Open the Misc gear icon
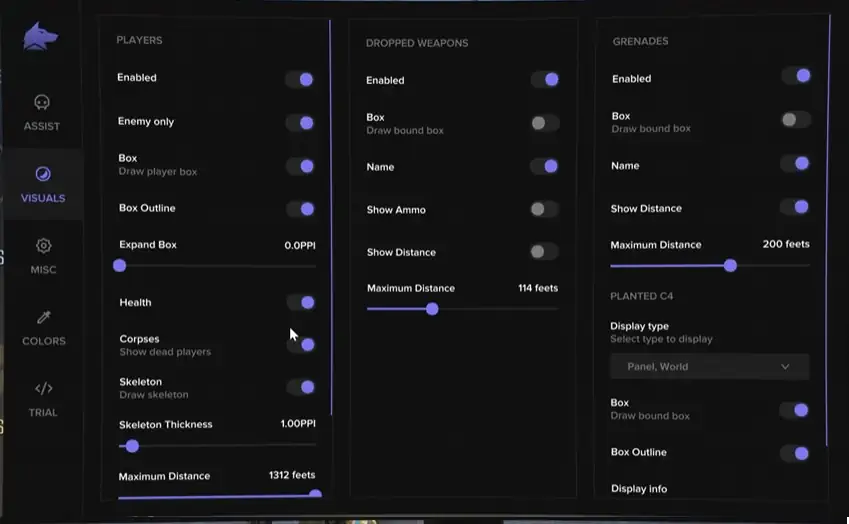The image size is (849, 524). pos(43,246)
